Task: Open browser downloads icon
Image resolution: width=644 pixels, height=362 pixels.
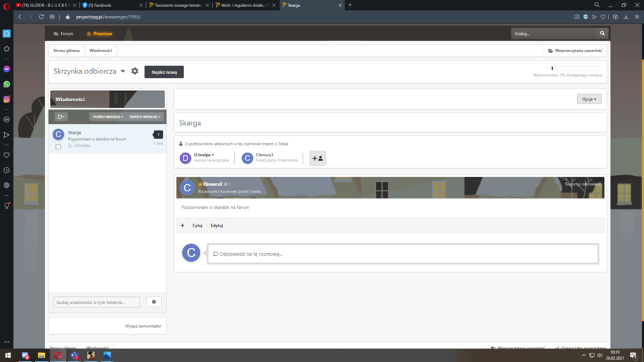Action: tap(626, 17)
